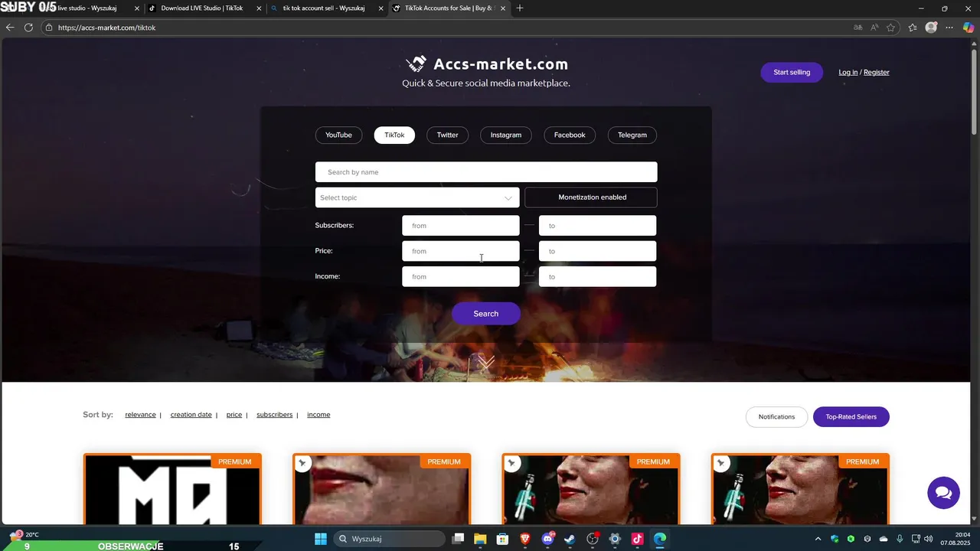Open the Settings gear in the taskbar
980x551 pixels.
pyautogui.click(x=615, y=539)
